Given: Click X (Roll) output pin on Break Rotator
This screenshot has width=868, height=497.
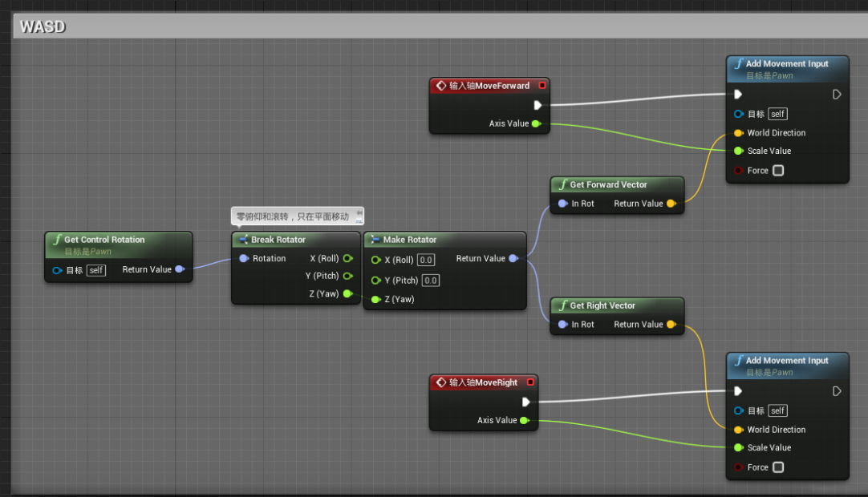Looking at the screenshot, I should 347,258.
